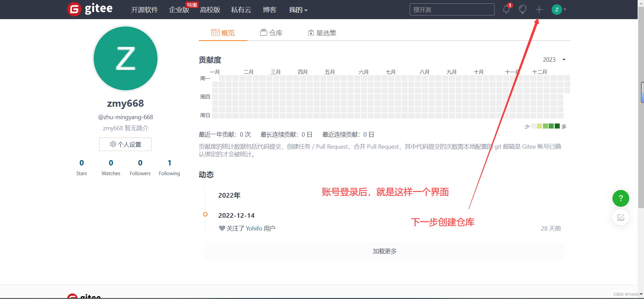
Task: Click the red notification count badge
Action: tap(510, 5)
